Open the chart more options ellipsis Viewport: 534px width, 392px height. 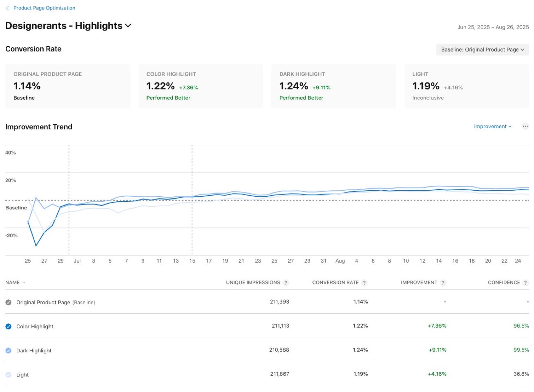tap(525, 126)
